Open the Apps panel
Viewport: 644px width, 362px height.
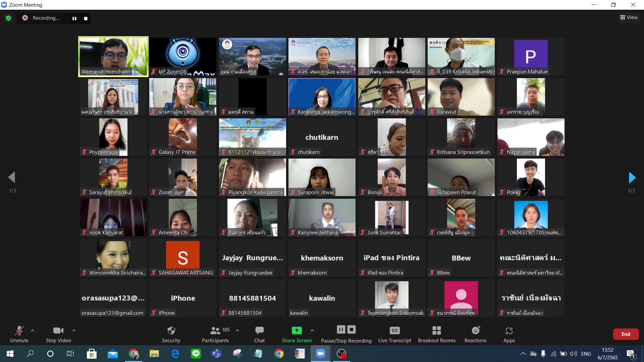coord(509,335)
